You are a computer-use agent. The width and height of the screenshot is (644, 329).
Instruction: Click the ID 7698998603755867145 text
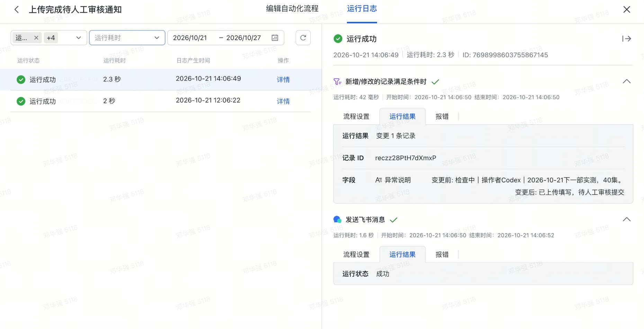coord(505,55)
